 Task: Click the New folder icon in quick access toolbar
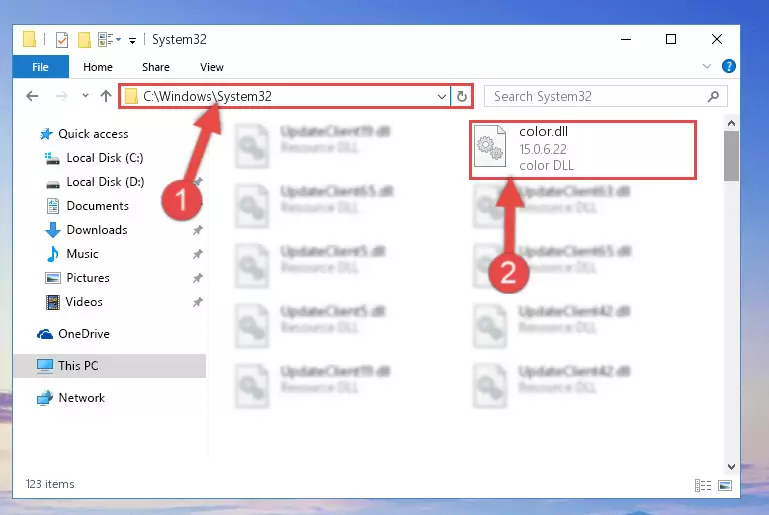tap(84, 40)
